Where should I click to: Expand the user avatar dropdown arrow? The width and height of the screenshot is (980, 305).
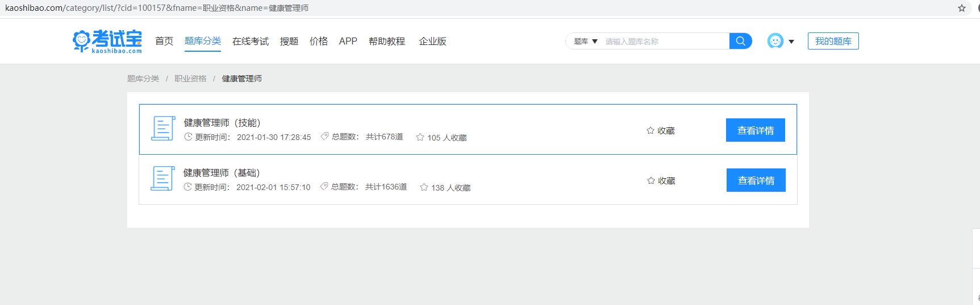click(x=791, y=42)
